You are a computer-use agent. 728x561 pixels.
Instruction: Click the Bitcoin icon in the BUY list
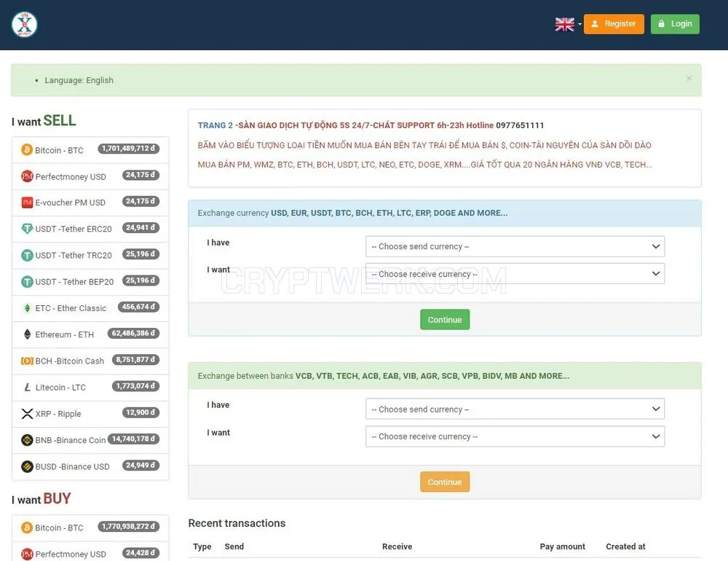tap(27, 527)
